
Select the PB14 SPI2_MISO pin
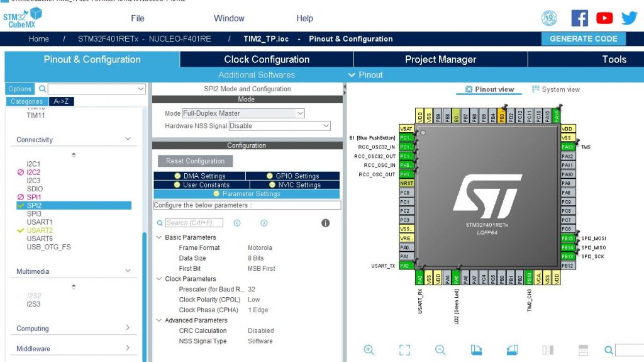coord(569,247)
